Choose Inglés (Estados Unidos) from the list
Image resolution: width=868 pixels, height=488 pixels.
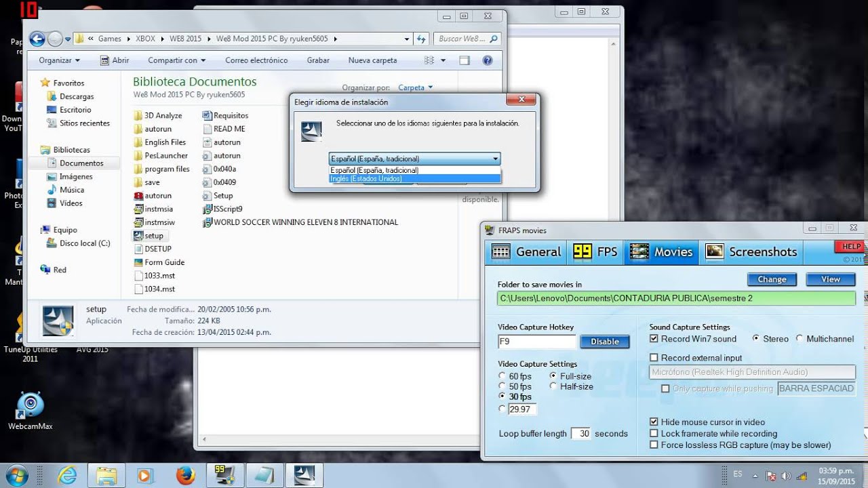[x=414, y=179]
